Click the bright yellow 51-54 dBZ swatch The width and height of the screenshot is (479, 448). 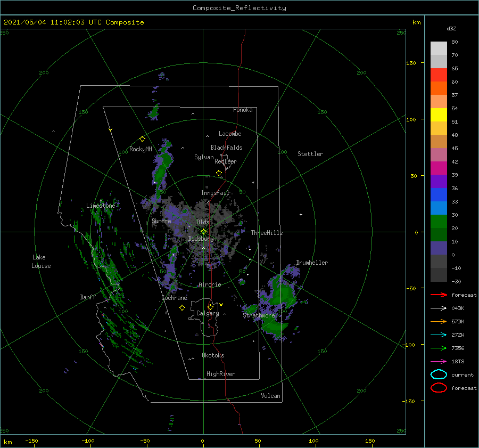[x=439, y=115]
